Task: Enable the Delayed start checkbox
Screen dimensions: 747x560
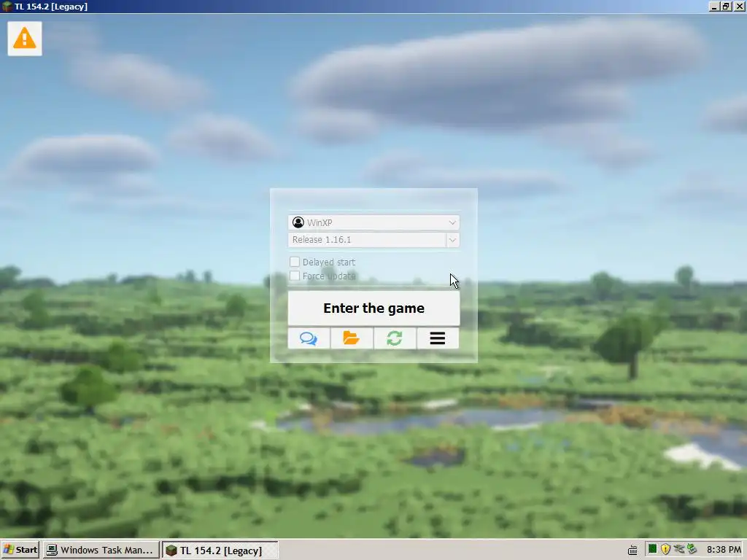Action: point(295,262)
